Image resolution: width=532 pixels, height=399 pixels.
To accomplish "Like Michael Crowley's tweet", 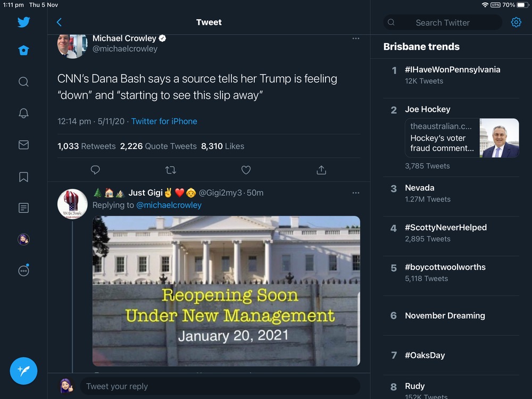I will click(246, 170).
